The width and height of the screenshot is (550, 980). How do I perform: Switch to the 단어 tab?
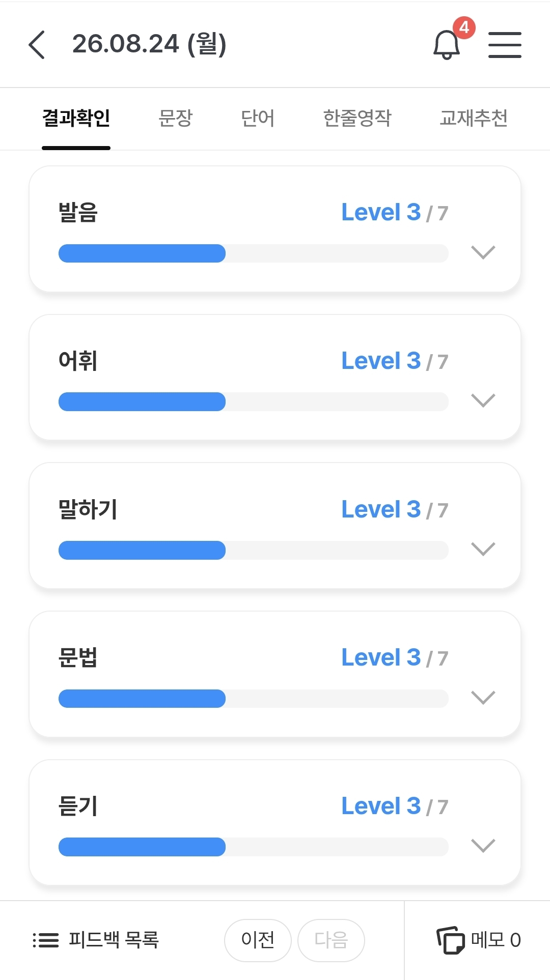258,118
